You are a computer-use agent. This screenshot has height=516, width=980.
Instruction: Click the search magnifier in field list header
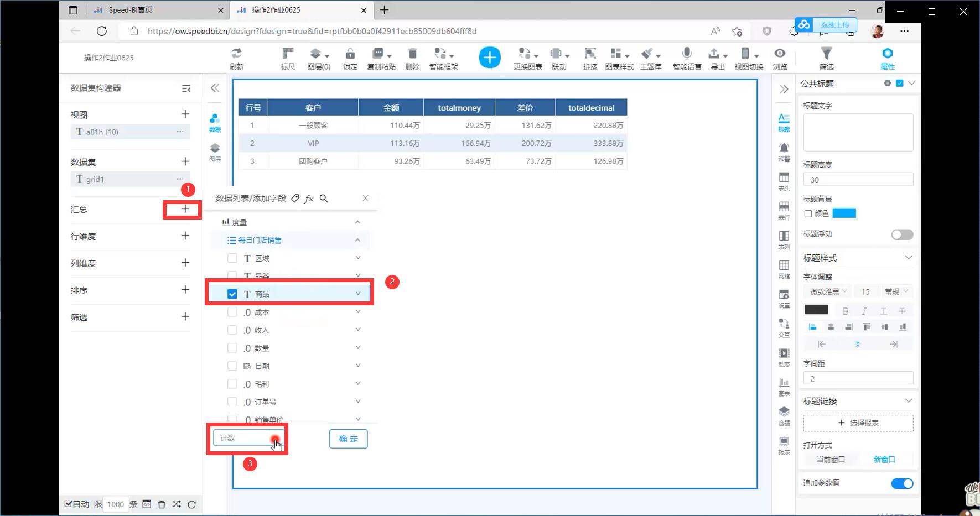(x=324, y=199)
